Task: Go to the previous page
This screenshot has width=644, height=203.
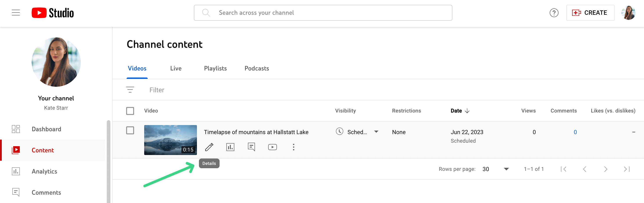Action: [x=584, y=169]
